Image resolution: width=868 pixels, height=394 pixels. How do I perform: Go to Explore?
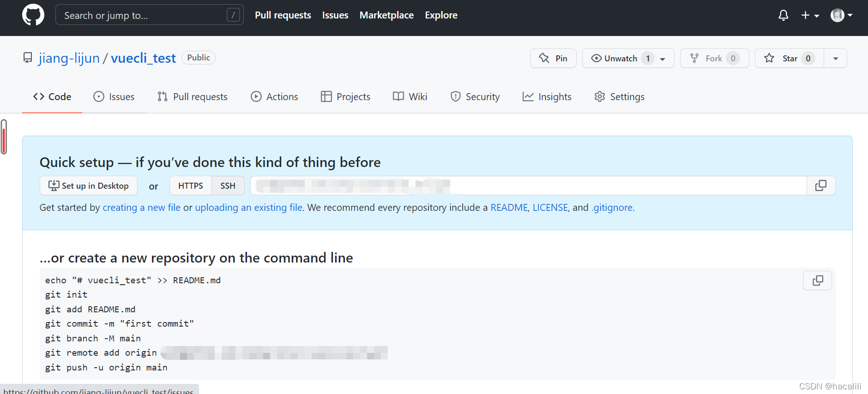(441, 15)
